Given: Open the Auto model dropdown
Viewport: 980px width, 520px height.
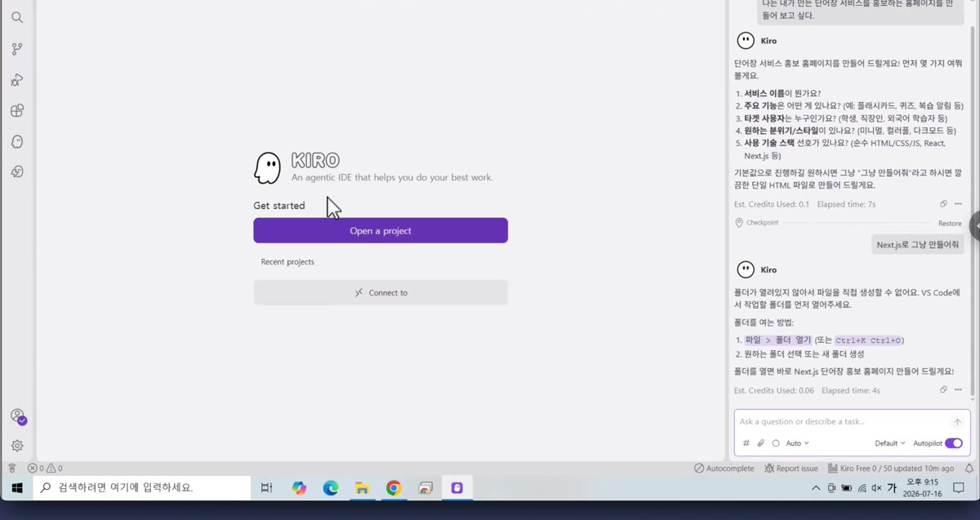Looking at the screenshot, I should [x=797, y=443].
